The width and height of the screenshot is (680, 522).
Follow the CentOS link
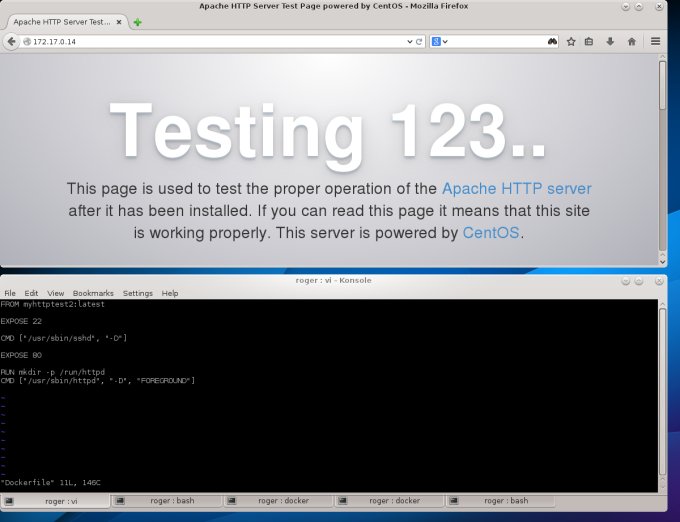pyautogui.click(x=491, y=233)
